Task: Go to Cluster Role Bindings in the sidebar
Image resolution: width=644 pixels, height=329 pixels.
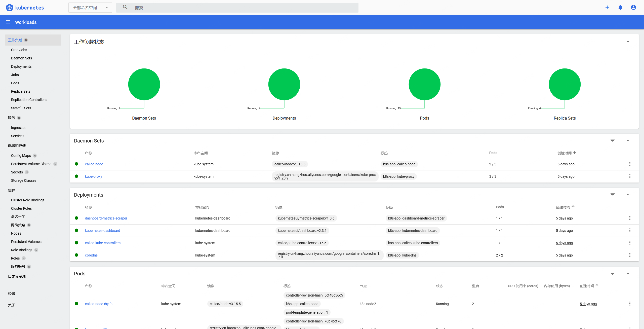Action: (28, 200)
